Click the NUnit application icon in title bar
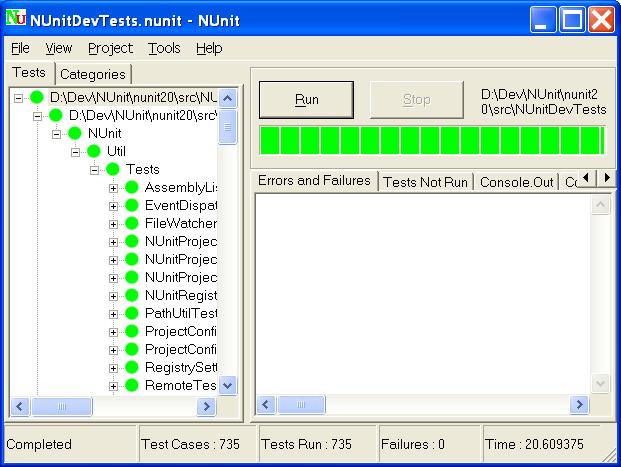 (16, 18)
